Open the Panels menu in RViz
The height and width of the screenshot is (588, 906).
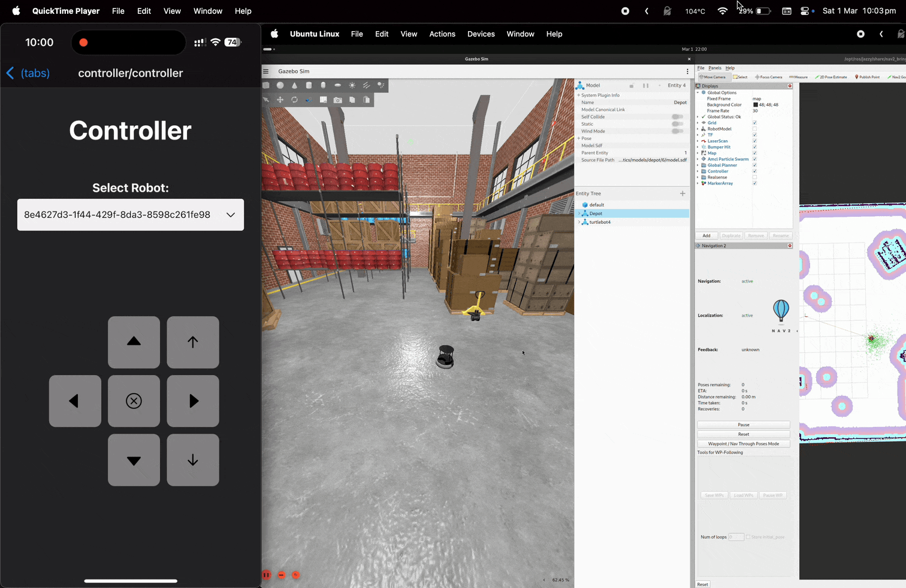pyautogui.click(x=715, y=68)
